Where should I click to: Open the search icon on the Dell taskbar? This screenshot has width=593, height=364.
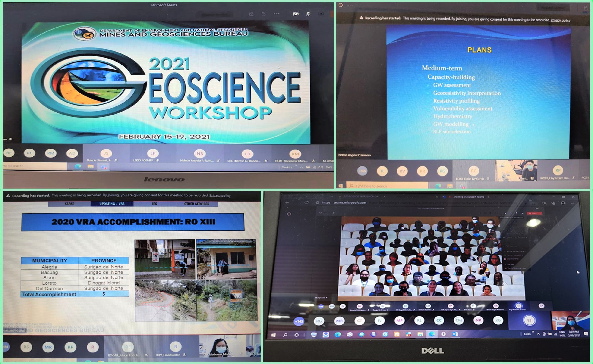pos(285,335)
